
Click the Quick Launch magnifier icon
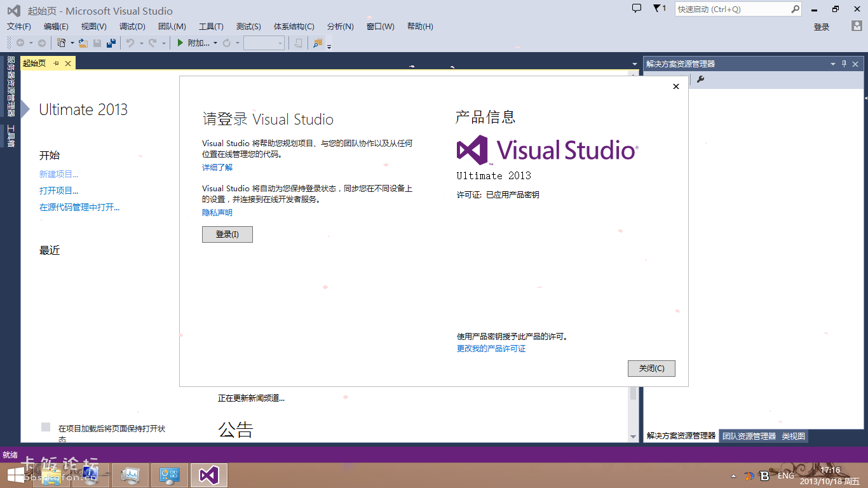[x=795, y=9]
